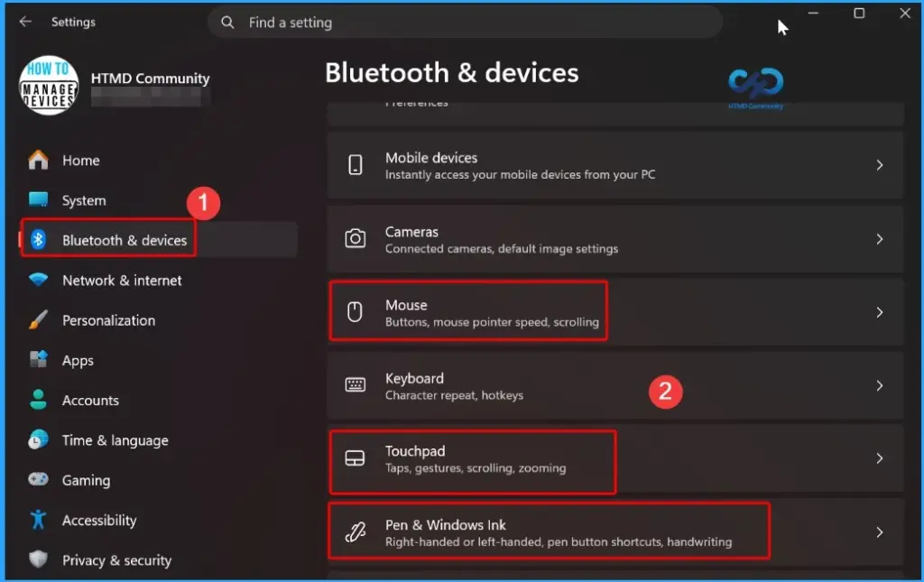
Task: Click the search magnifier icon
Action: coord(227,23)
